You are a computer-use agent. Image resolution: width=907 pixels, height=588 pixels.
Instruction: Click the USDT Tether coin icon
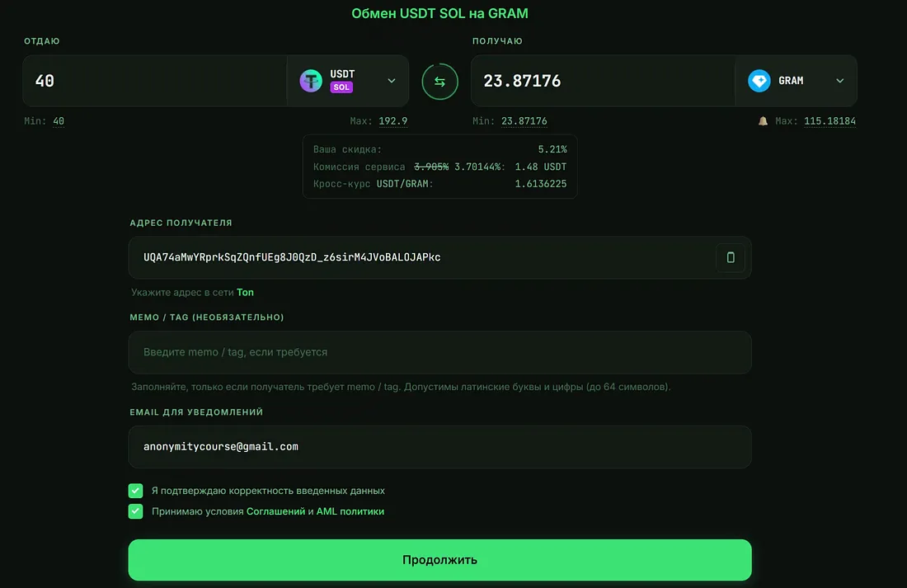(311, 81)
